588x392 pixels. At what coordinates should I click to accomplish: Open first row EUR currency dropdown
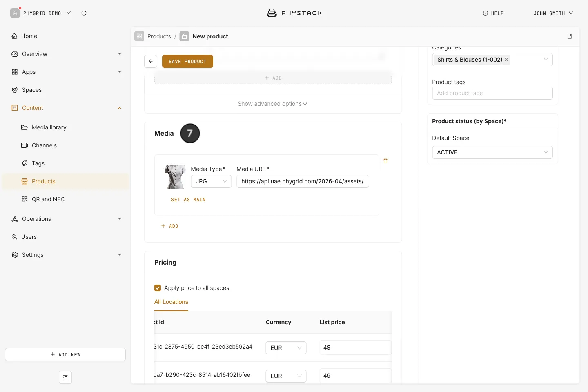click(286, 348)
